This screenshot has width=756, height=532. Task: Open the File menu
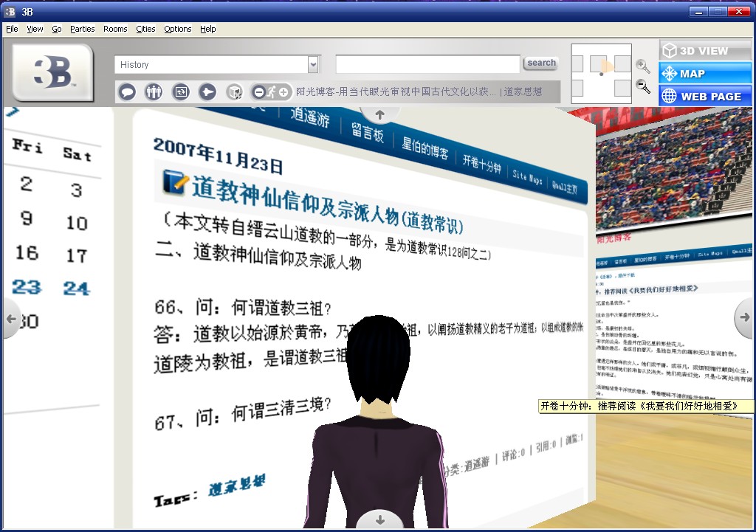(x=12, y=29)
